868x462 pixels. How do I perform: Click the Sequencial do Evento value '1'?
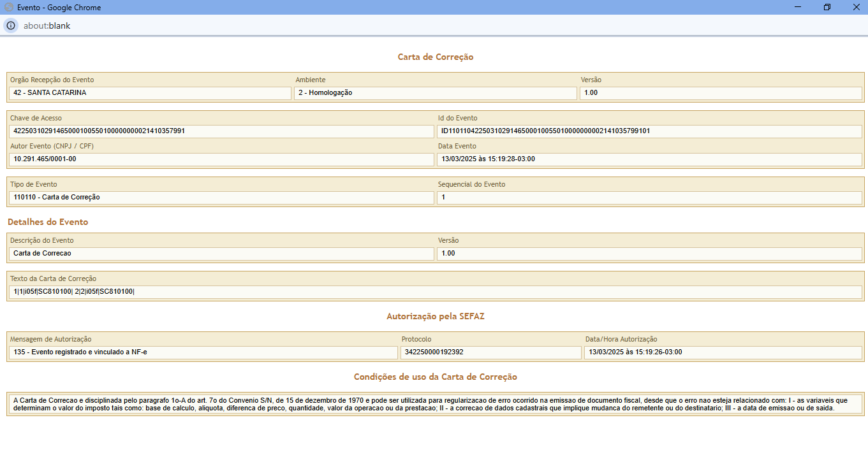click(650, 198)
